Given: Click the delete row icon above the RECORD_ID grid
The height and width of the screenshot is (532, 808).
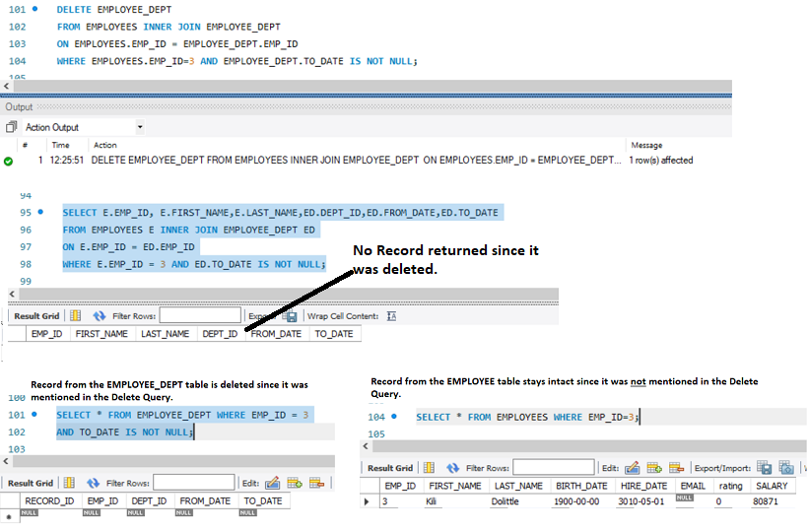Looking at the screenshot, I should [x=317, y=483].
